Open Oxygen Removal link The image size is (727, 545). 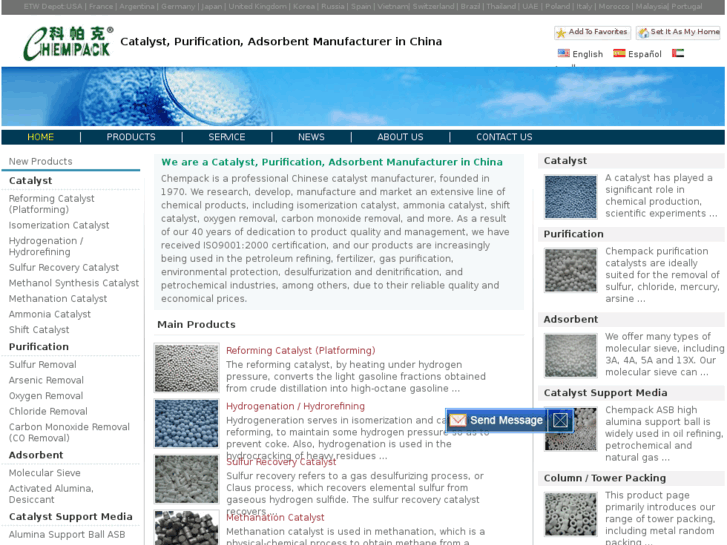[x=46, y=396]
